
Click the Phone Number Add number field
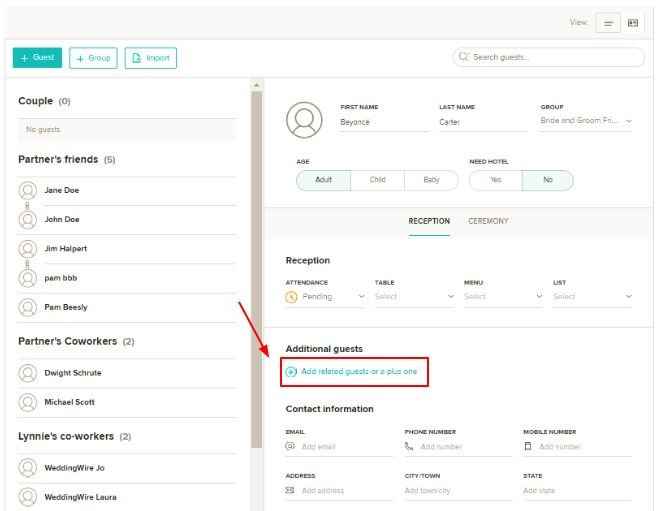(x=457, y=446)
